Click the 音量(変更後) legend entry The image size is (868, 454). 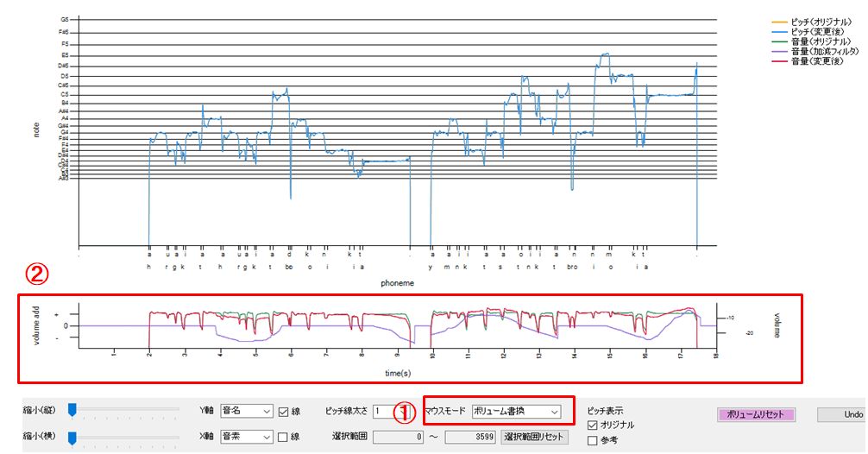[807, 62]
